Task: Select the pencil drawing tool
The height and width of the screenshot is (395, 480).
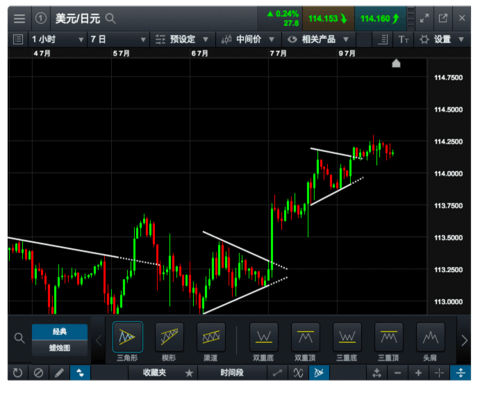Action: [59, 372]
